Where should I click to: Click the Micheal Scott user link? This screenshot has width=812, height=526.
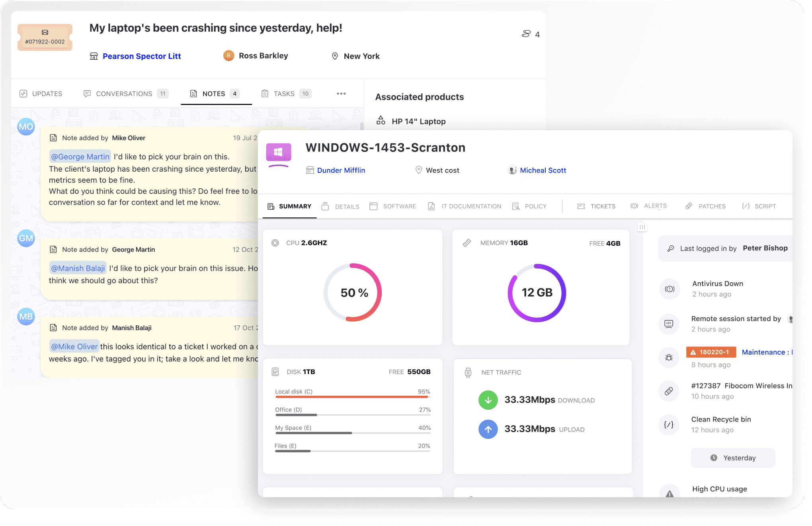click(x=543, y=170)
